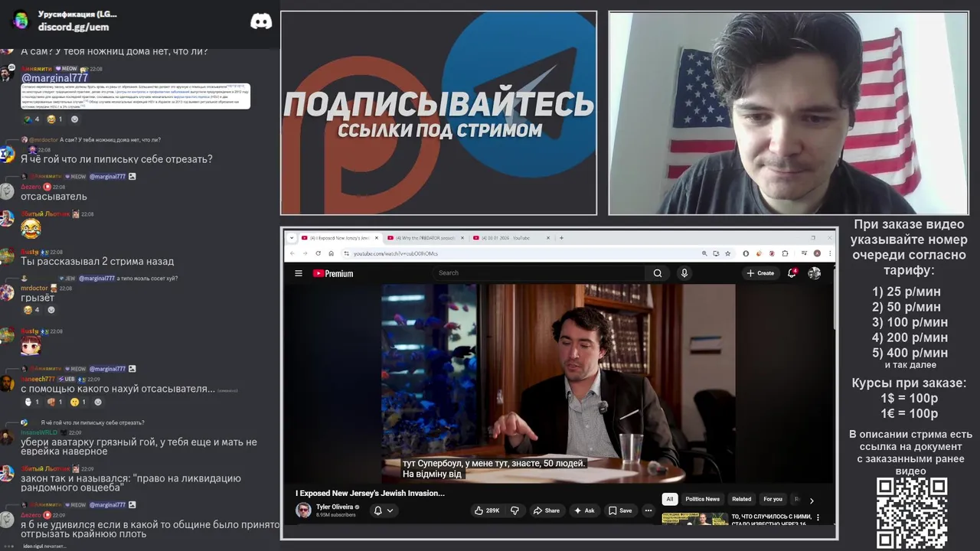Screen dimensions: 980x551
Task: Like the video with 289K button
Action: [x=487, y=510]
